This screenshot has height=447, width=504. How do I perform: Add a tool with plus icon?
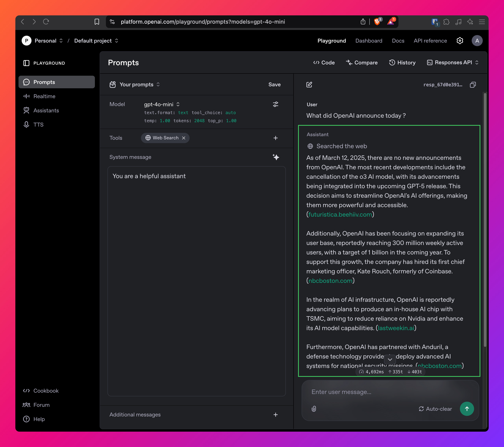point(275,138)
